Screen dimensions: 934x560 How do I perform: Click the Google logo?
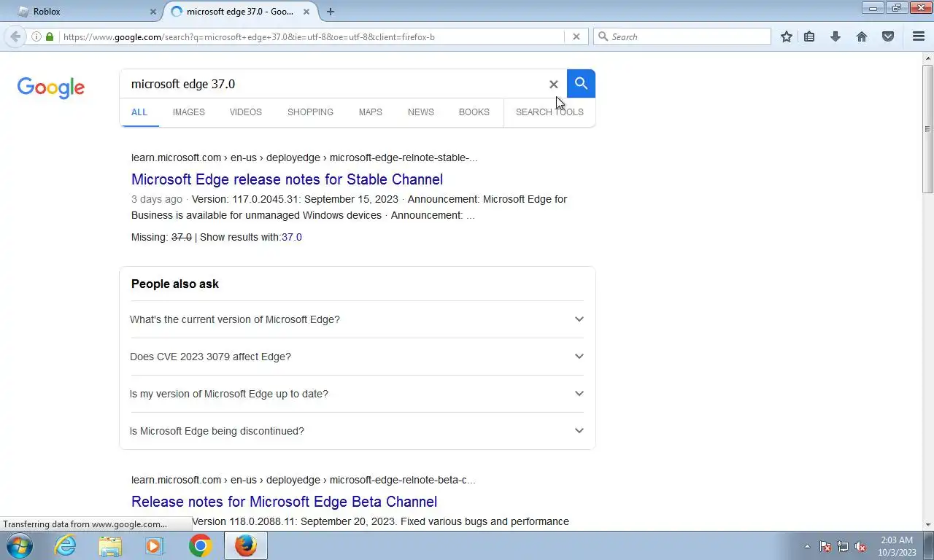(51, 87)
